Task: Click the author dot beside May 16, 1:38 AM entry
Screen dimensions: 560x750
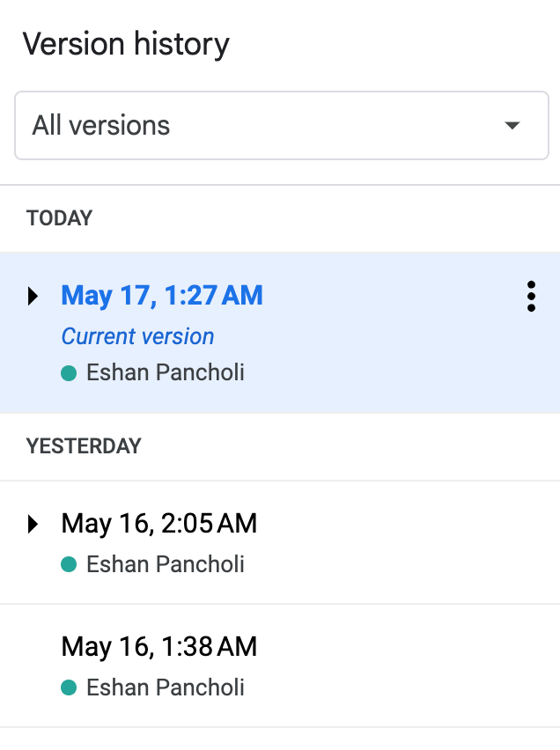Action: [x=70, y=687]
